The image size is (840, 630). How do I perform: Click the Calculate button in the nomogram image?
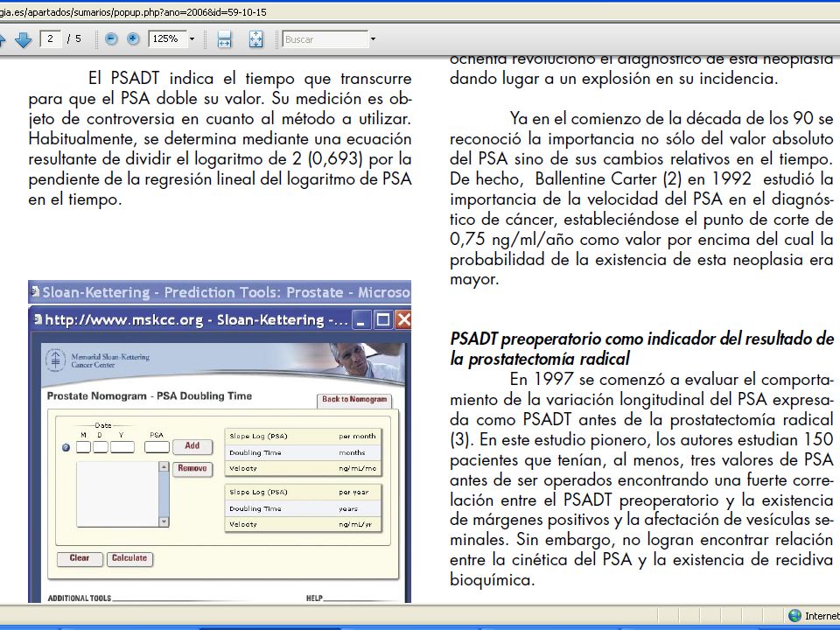[129, 558]
